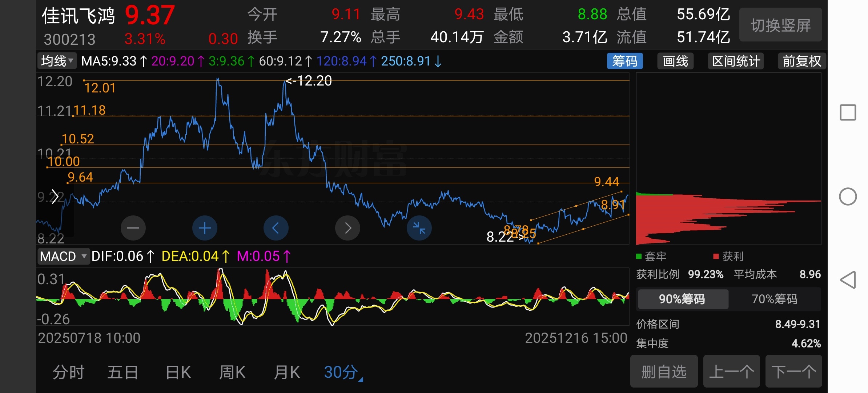This screenshot has width=868, height=393.
Task: Select the 90%筹码 option
Action: pyautogui.click(x=682, y=299)
